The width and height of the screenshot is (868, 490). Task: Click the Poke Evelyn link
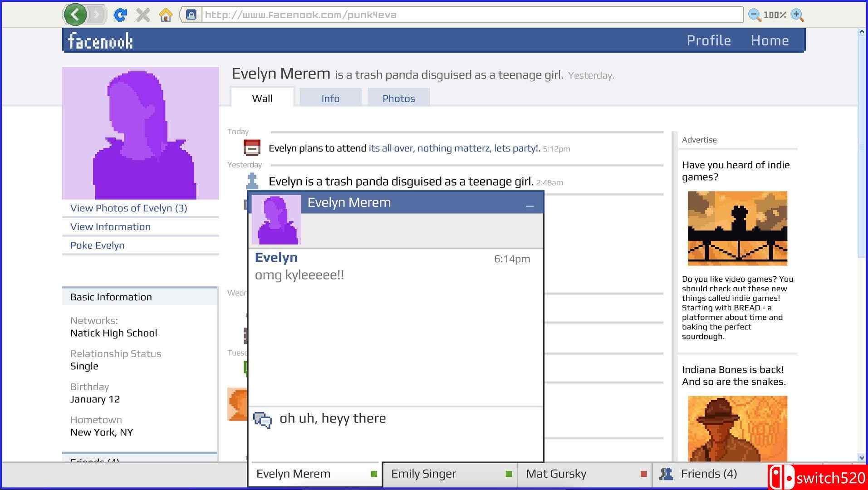(x=97, y=245)
